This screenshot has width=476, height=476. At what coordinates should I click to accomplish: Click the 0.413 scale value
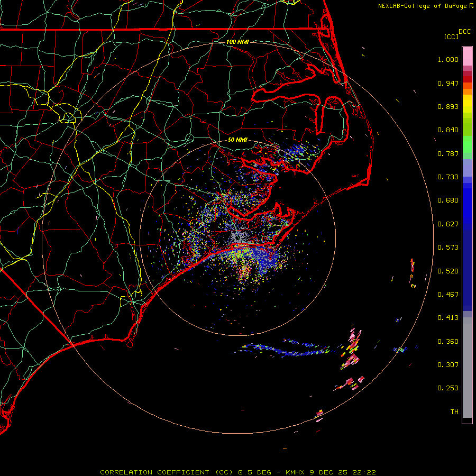(448, 318)
